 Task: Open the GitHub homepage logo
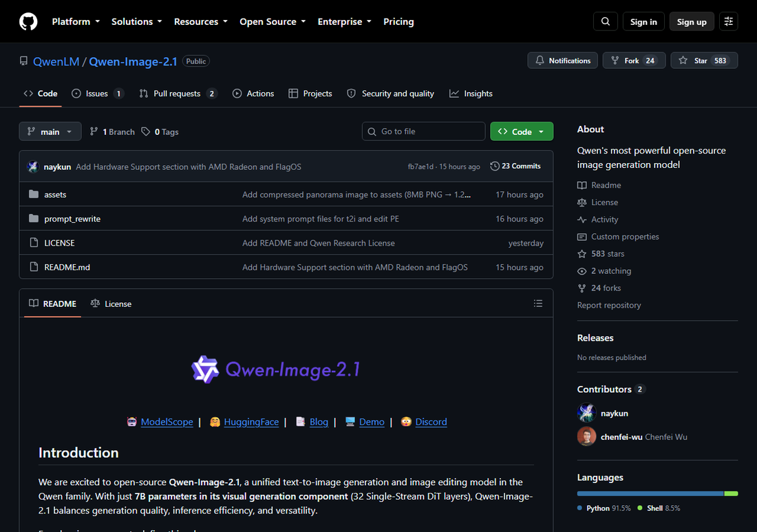(28, 22)
